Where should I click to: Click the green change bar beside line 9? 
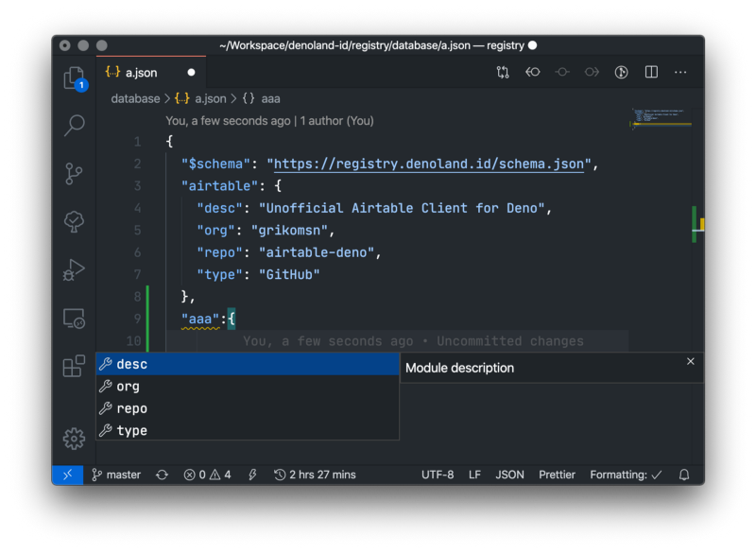[147, 319]
